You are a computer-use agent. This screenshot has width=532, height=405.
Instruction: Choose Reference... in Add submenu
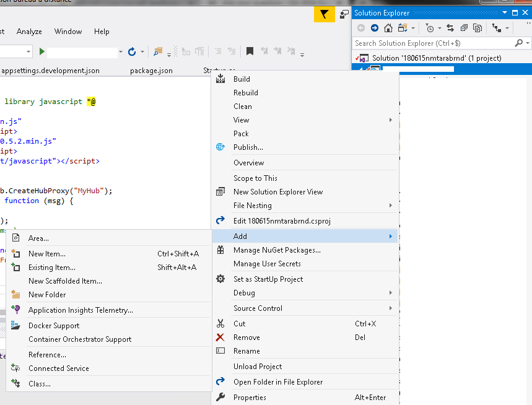click(109, 355)
